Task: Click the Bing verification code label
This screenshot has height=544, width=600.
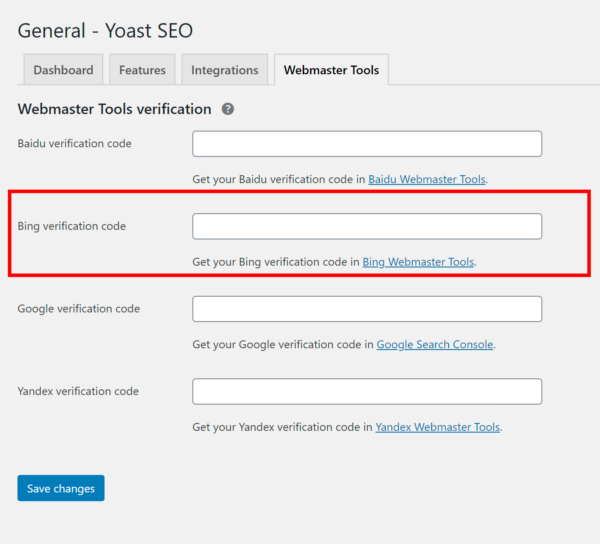Action: [x=72, y=226]
